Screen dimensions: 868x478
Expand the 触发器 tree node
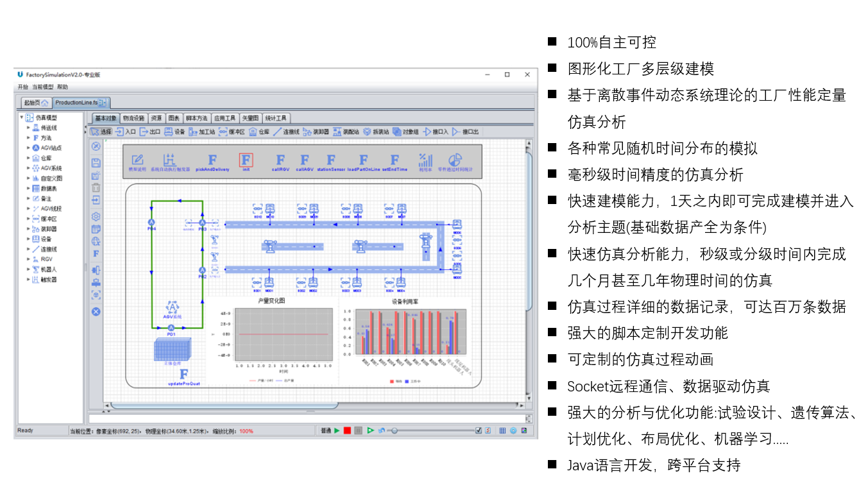(x=28, y=280)
